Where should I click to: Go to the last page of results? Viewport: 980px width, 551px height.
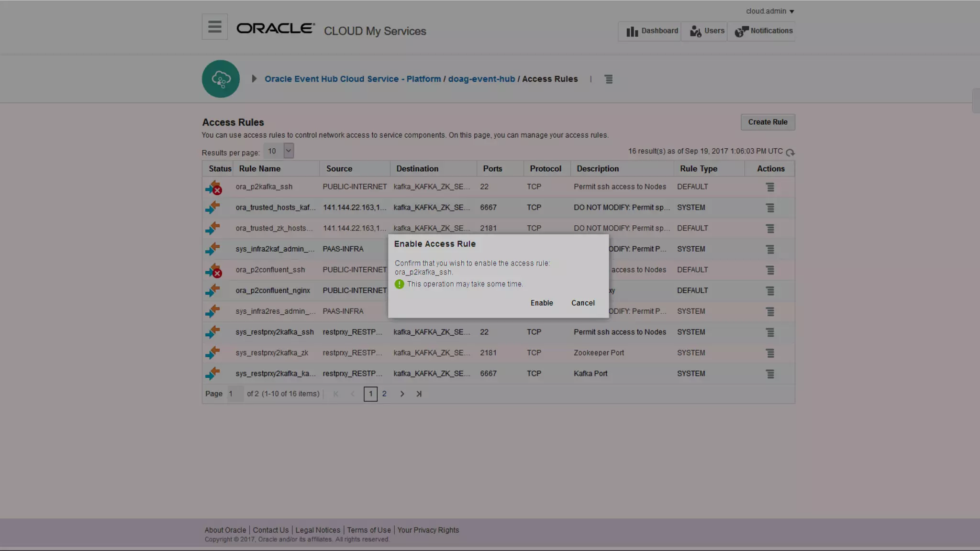point(419,394)
